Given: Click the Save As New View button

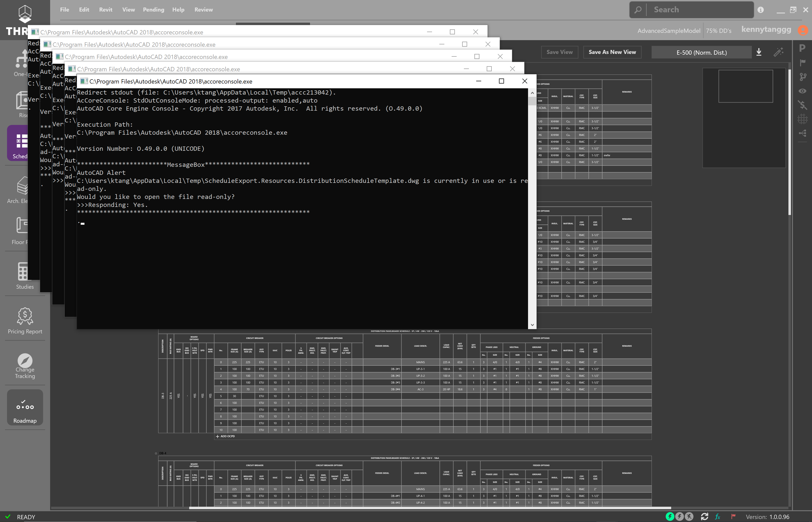Looking at the screenshot, I should (612, 52).
